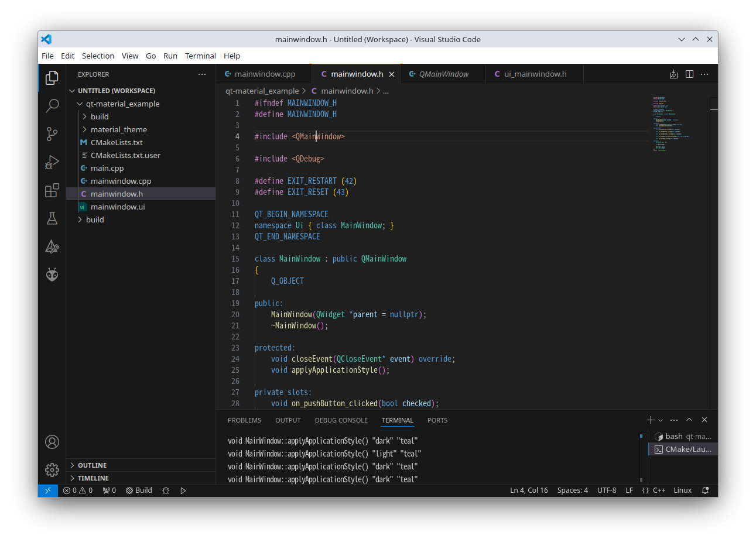The height and width of the screenshot is (542, 756).
Task: Expand the Outline section
Action: [x=141, y=465]
